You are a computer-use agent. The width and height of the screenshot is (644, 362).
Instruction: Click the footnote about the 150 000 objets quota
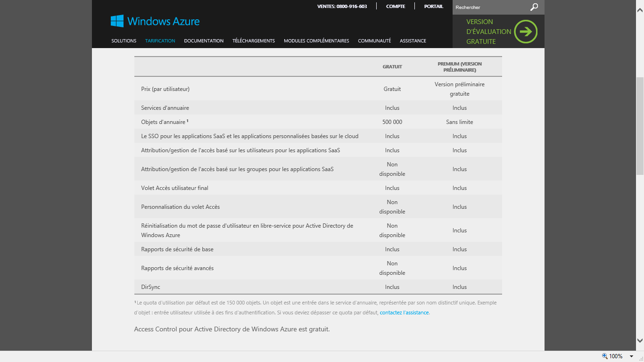(x=315, y=307)
